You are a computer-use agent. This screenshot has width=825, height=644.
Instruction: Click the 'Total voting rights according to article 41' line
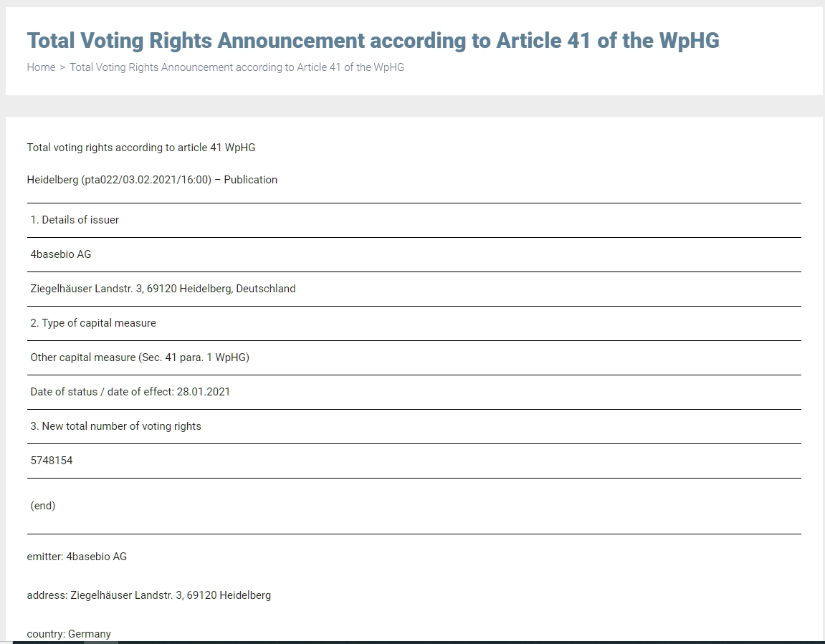141,148
